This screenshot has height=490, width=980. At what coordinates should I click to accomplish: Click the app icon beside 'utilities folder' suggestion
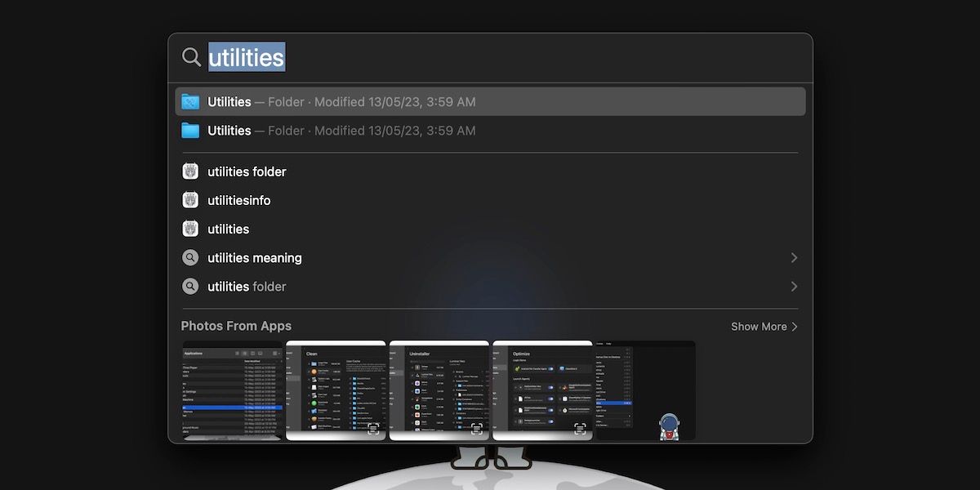[189, 171]
